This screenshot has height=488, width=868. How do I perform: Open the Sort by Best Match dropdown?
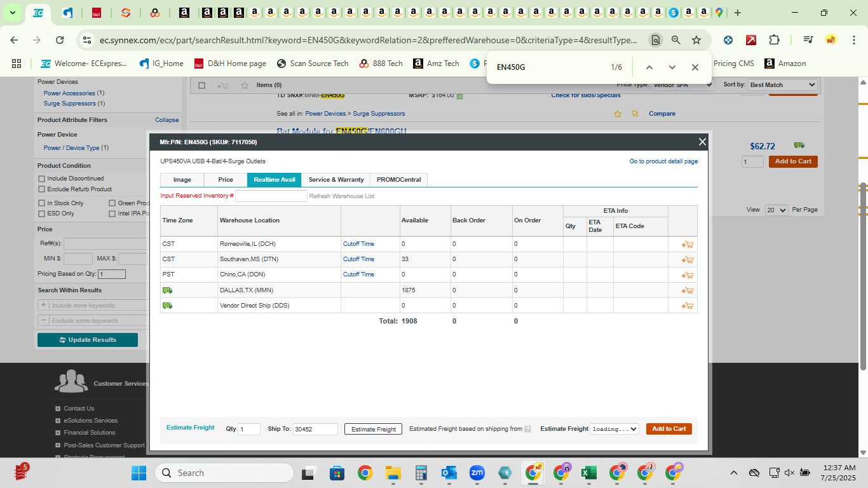point(782,85)
